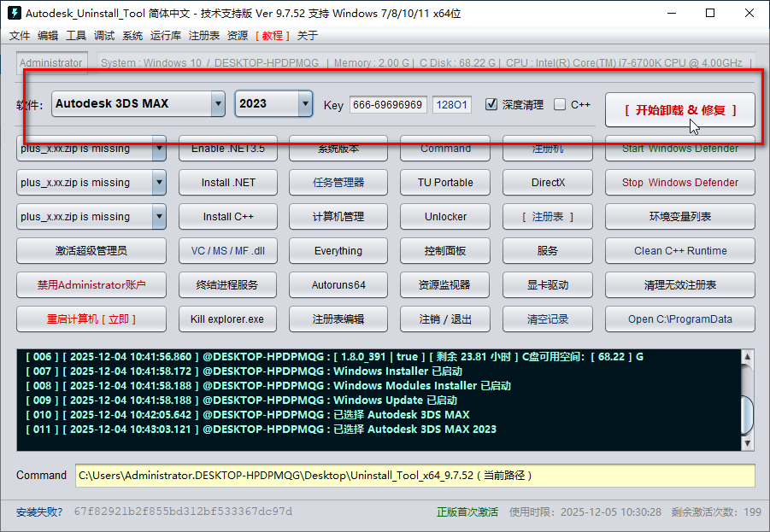Click Clean C++ Runtime

click(680, 251)
